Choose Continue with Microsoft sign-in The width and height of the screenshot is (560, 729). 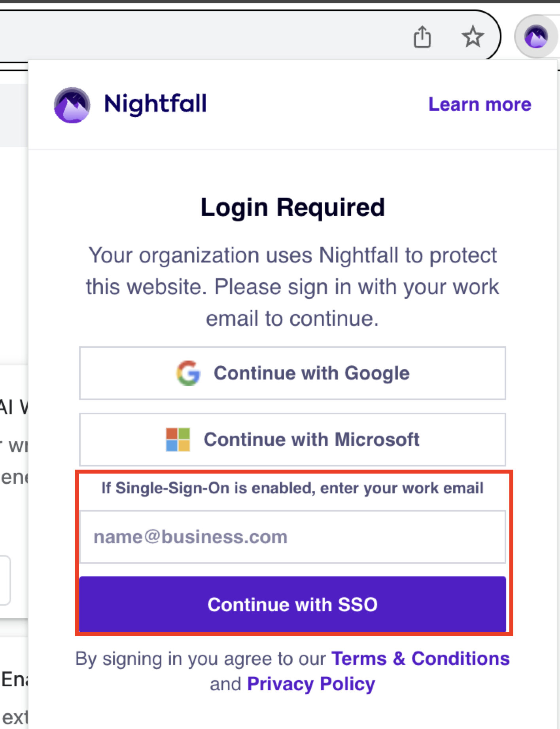(293, 440)
